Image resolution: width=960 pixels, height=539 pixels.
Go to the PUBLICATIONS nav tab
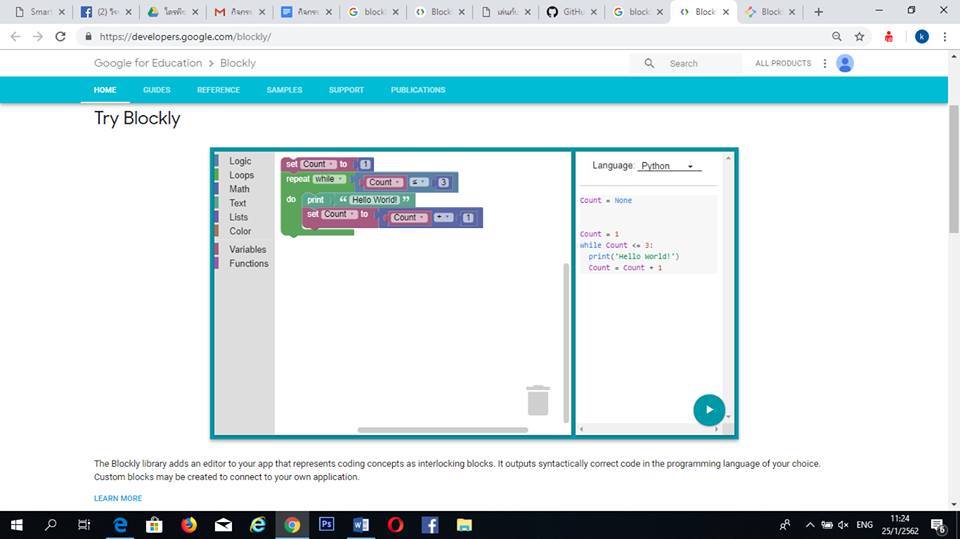(418, 90)
